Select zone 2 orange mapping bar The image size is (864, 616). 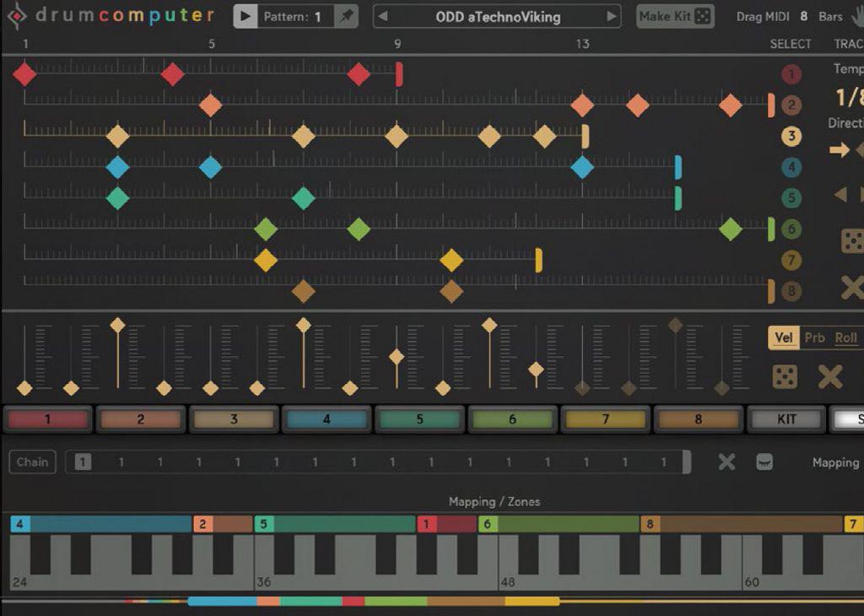pyautogui.click(x=223, y=524)
